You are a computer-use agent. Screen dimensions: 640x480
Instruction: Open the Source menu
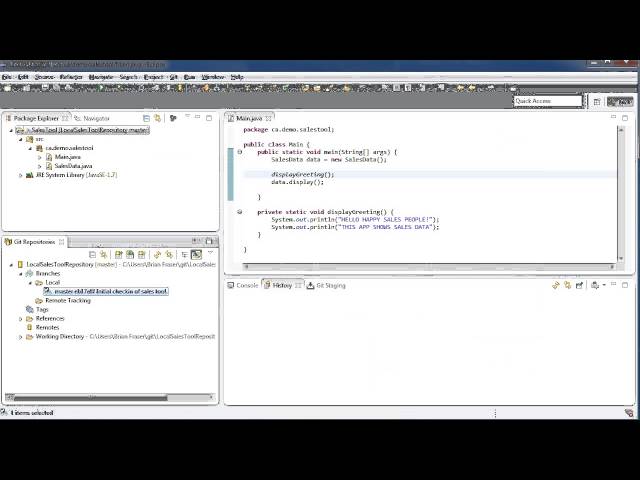[44, 77]
